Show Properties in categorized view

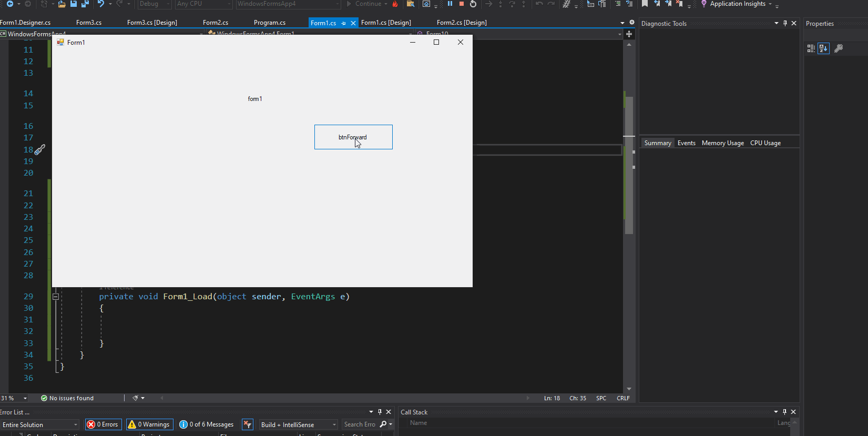coord(811,48)
